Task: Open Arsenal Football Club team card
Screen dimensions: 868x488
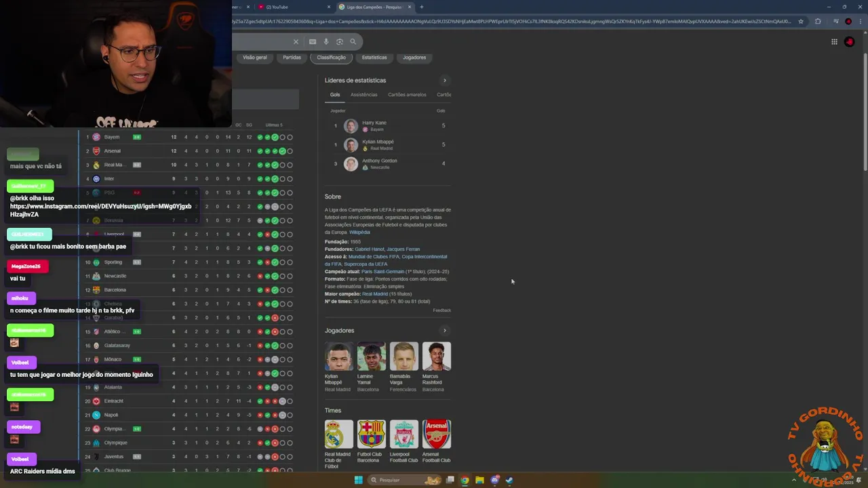Action: (436, 442)
